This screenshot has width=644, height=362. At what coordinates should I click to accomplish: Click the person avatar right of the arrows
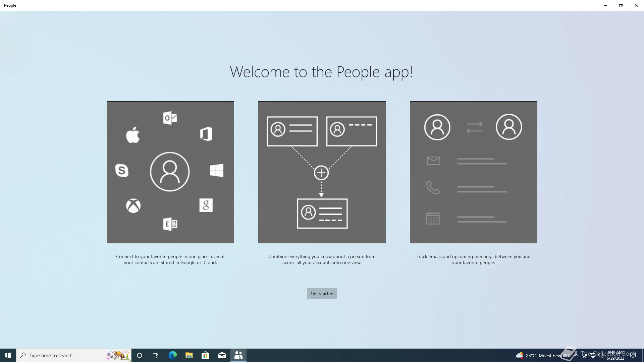(x=509, y=127)
